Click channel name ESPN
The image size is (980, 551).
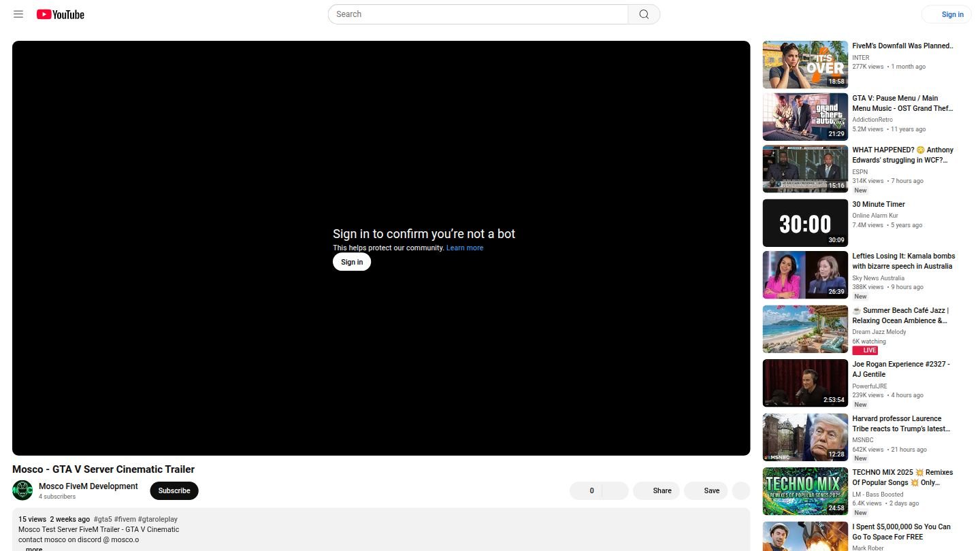click(x=860, y=172)
